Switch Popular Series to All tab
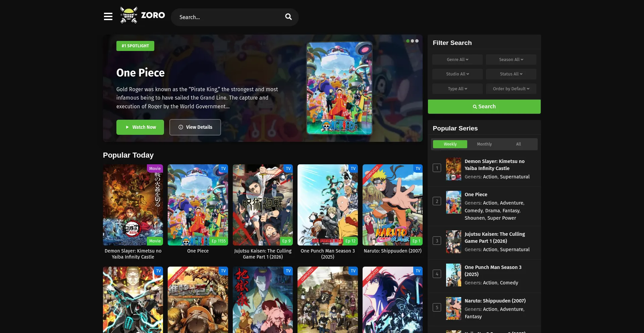 [519, 144]
